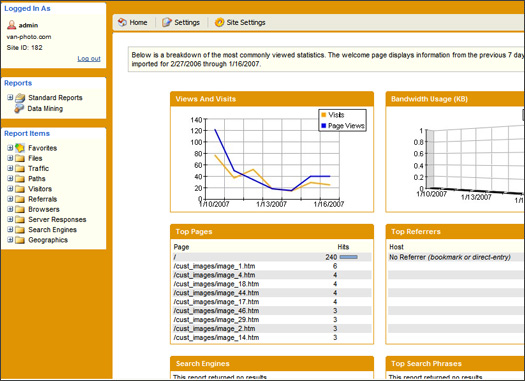Expand the Standard Reports tree node
The image size is (525, 381).
point(10,97)
